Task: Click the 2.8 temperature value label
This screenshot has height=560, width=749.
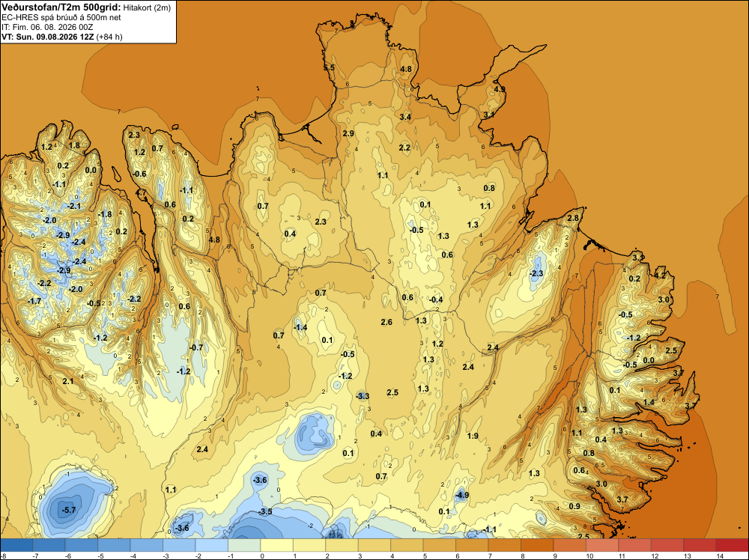Action: [573, 218]
